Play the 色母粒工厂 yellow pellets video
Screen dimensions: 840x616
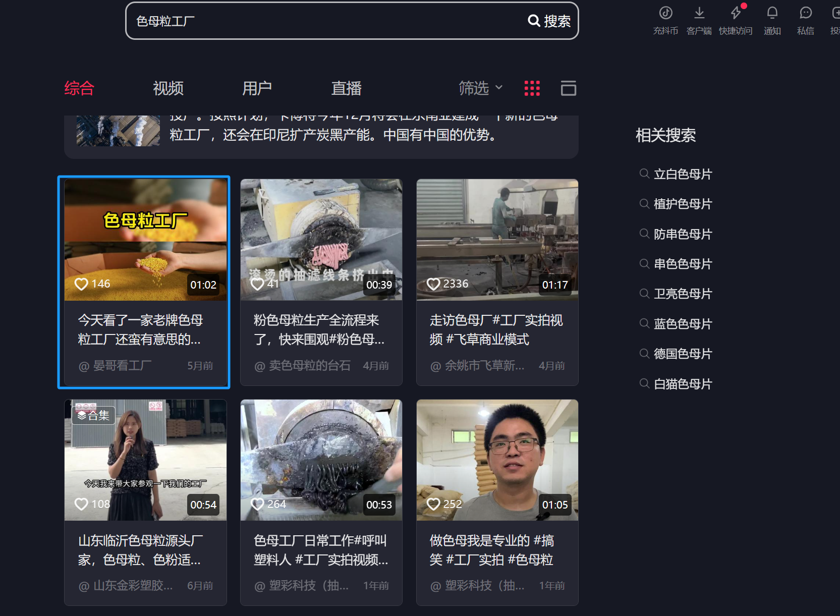145,240
